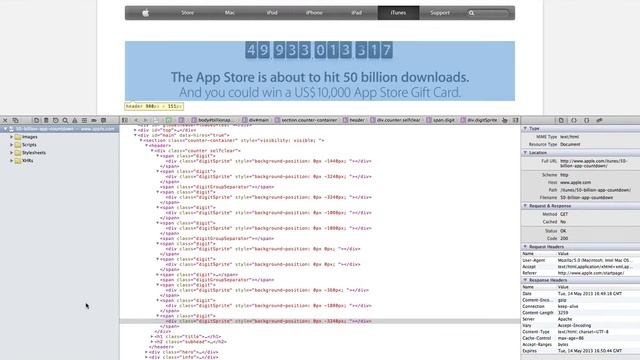
Task: Collapse the Response Headers section
Action: click(525, 280)
